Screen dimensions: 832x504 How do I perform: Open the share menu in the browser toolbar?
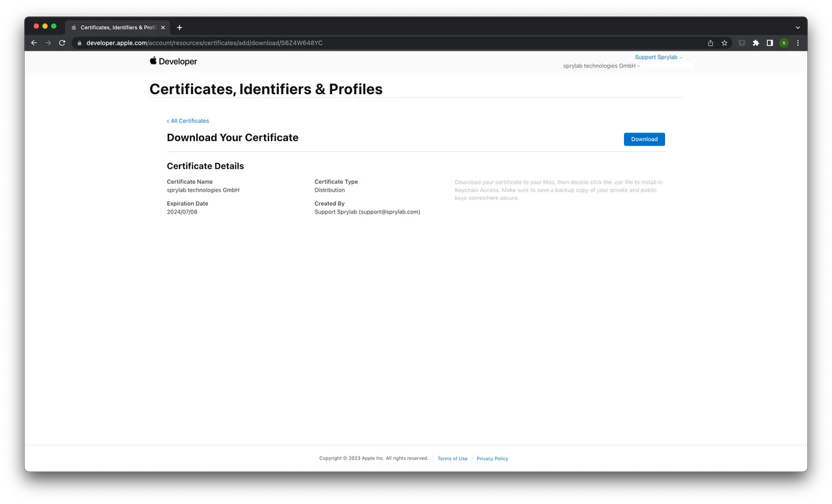tap(710, 43)
